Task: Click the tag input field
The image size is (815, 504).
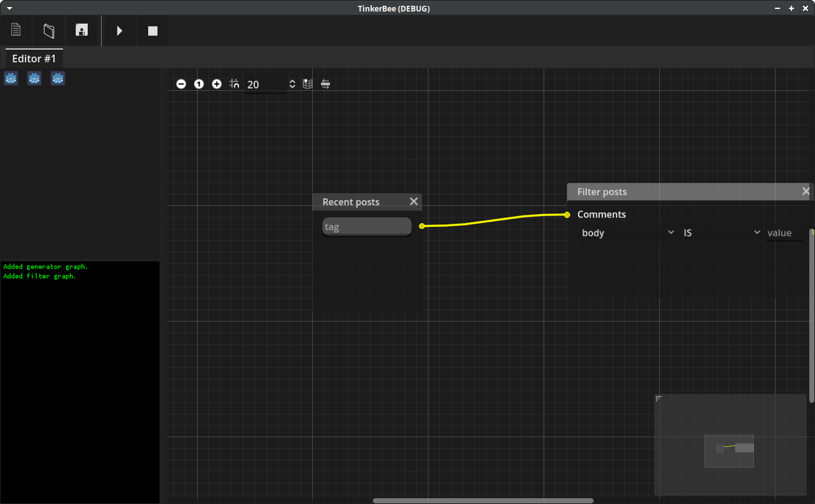Action: click(x=367, y=227)
